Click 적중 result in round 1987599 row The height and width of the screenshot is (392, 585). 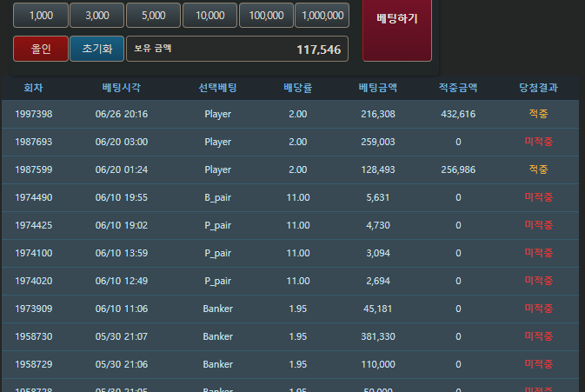coord(538,169)
